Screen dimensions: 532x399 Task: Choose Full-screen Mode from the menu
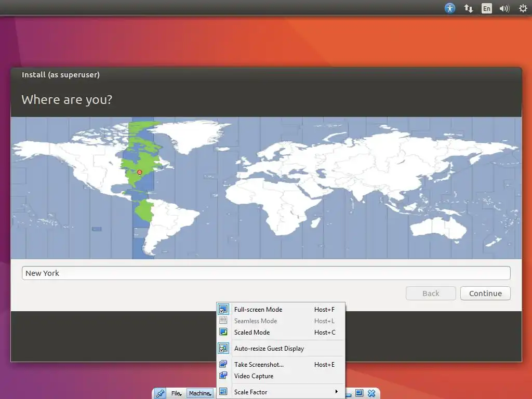pos(281,310)
